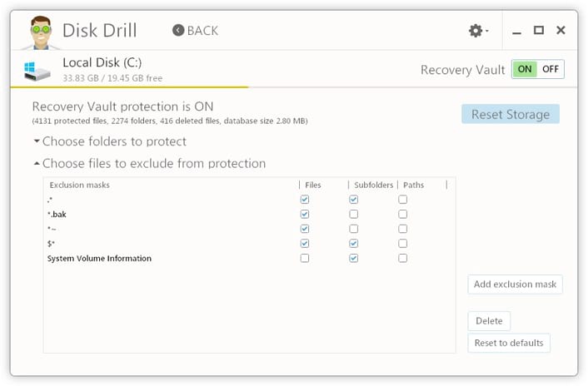588x386 pixels.
Task: Turn Recovery Vault ON
Action: 524,69
